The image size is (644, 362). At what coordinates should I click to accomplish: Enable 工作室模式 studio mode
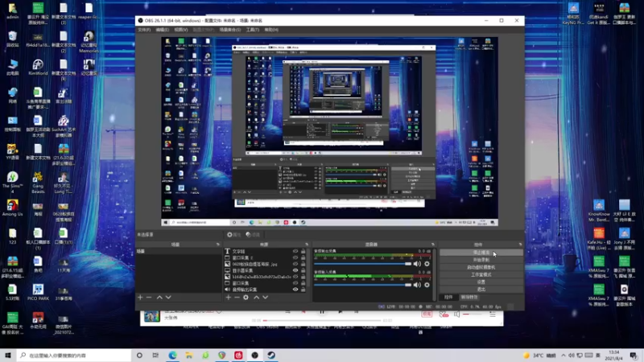[481, 274]
